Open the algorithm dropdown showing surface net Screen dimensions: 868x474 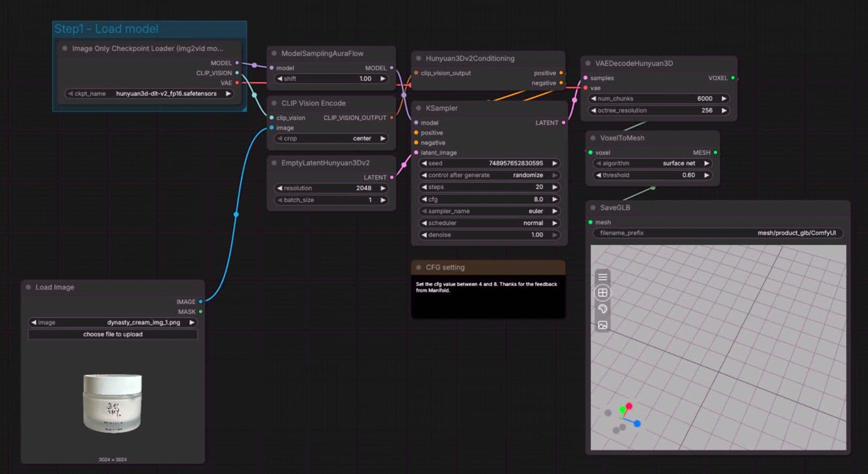(x=653, y=163)
